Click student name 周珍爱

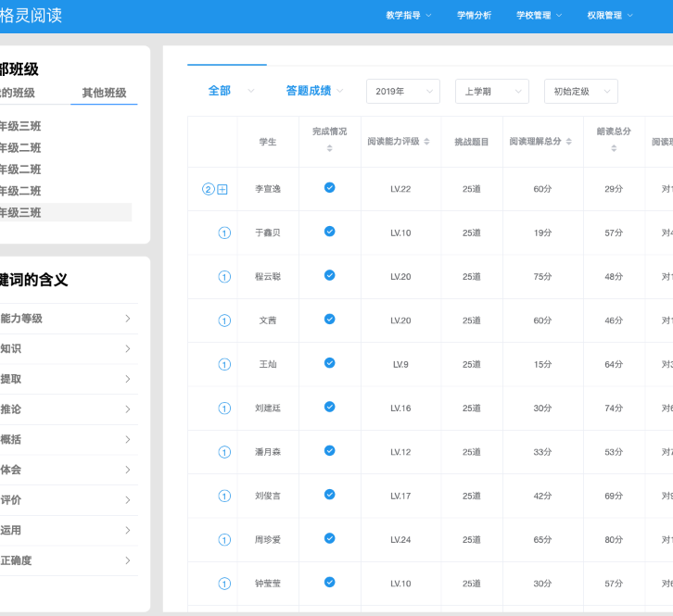268,540
